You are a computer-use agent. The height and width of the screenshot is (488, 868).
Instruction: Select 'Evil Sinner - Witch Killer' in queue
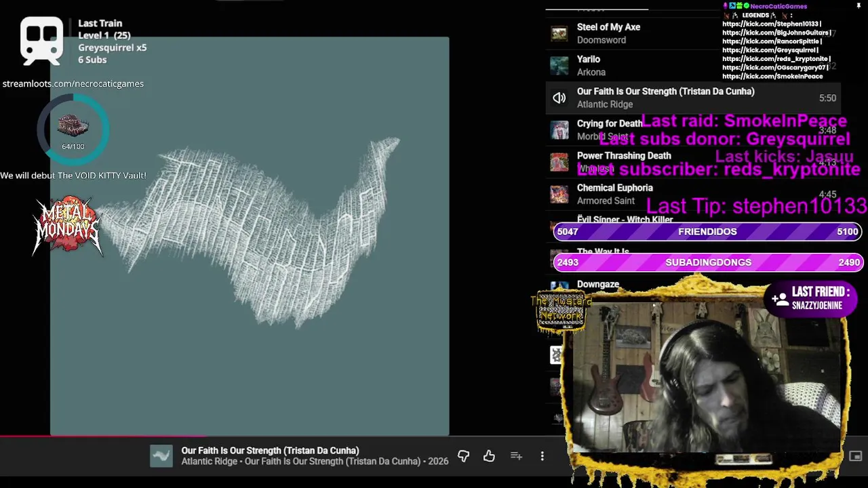tap(625, 220)
